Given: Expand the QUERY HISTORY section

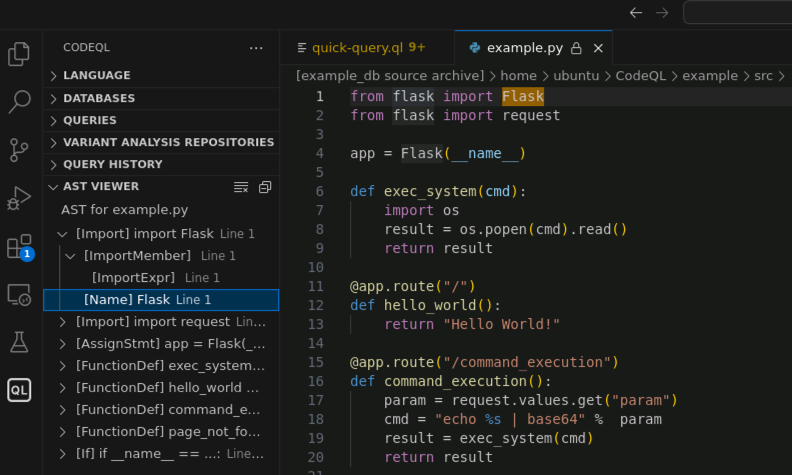Looking at the screenshot, I should click(x=54, y=165).
